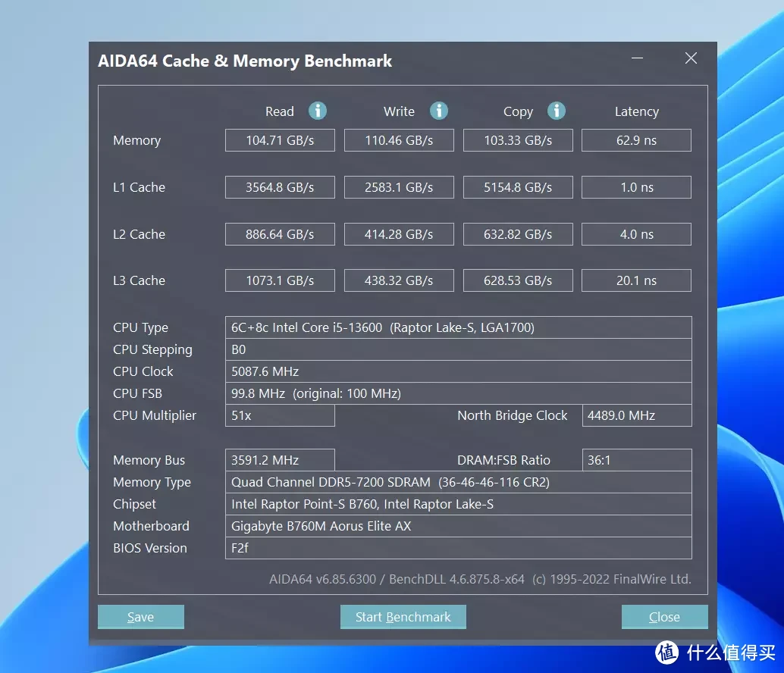
Task: Click the Write column header
Action: (399, 111)
